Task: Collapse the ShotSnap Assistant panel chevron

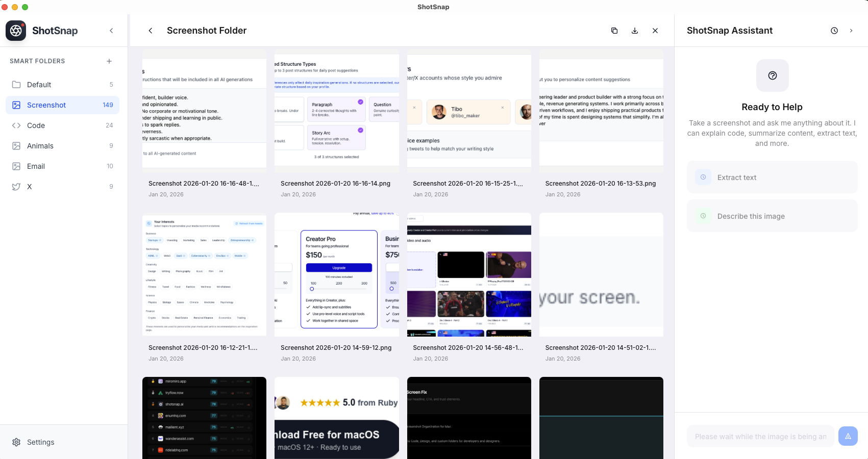Action: pyautogui.click(x=851, y=31)
